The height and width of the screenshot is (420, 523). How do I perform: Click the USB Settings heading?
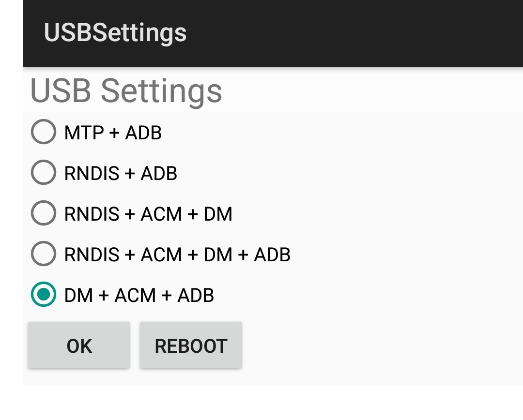(126, 91)
